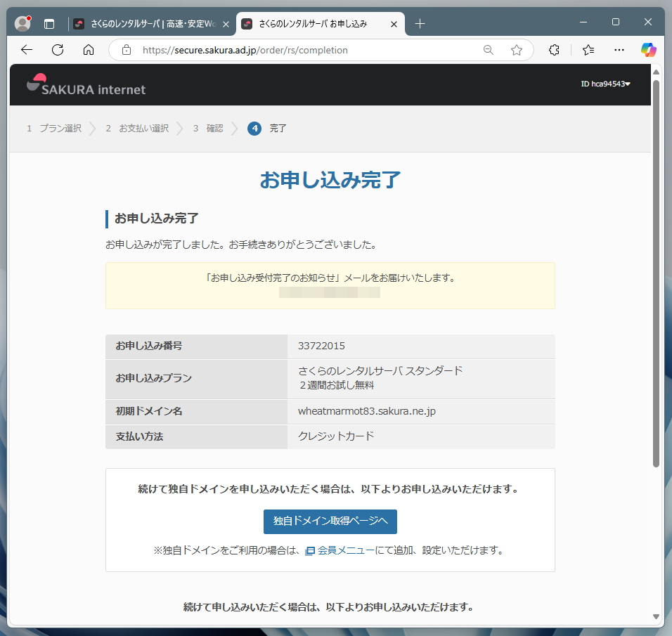
Task: Click the SAKURA internet logo
Action: [86, 84]
